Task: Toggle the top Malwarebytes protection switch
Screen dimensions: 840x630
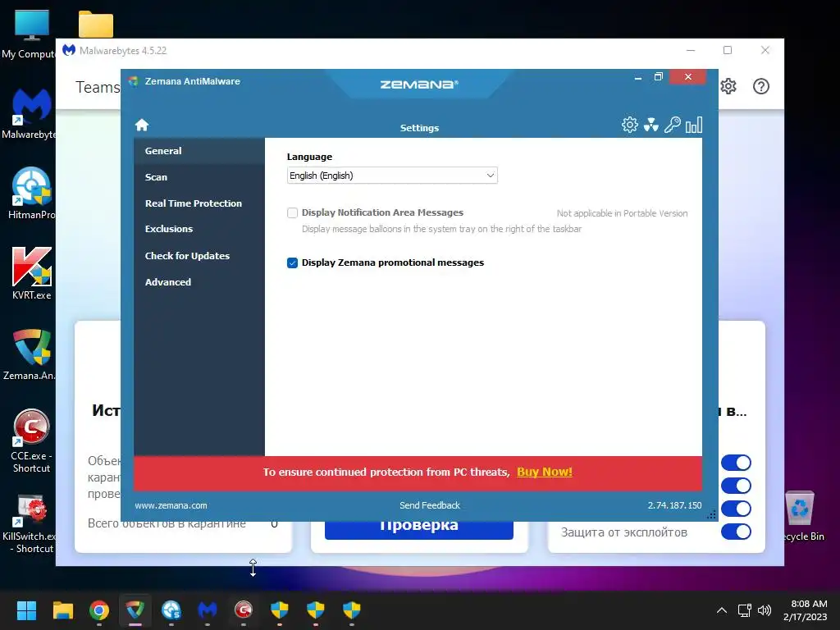Action: pos(736,463)
